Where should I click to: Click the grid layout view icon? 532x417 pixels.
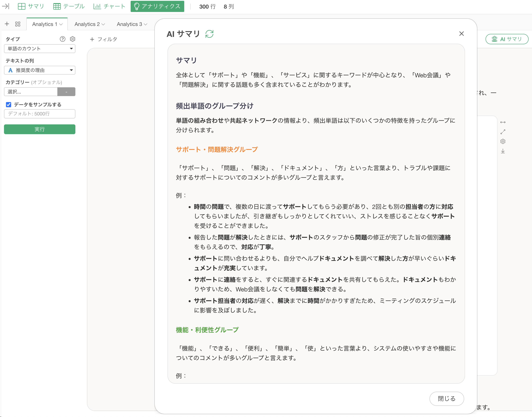click(18, 24)
